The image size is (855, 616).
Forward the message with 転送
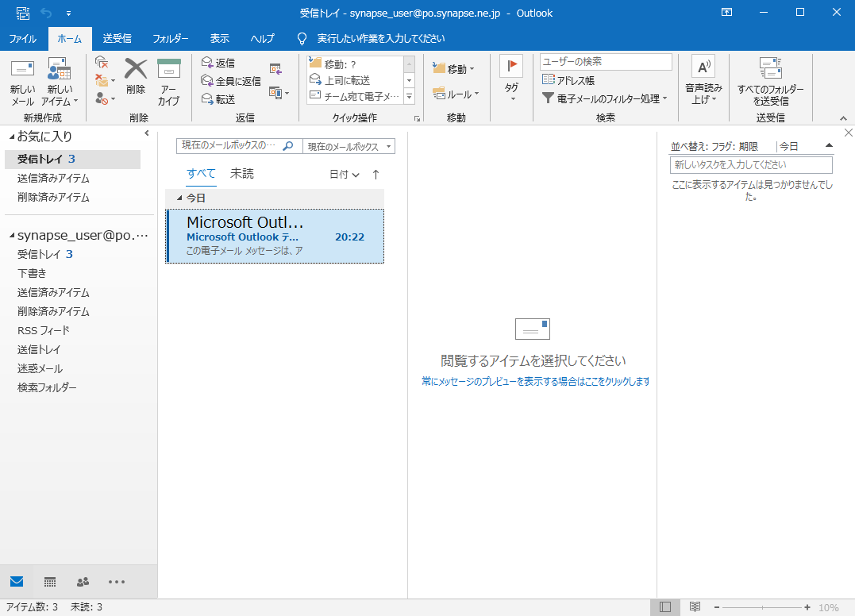[218, 98]
